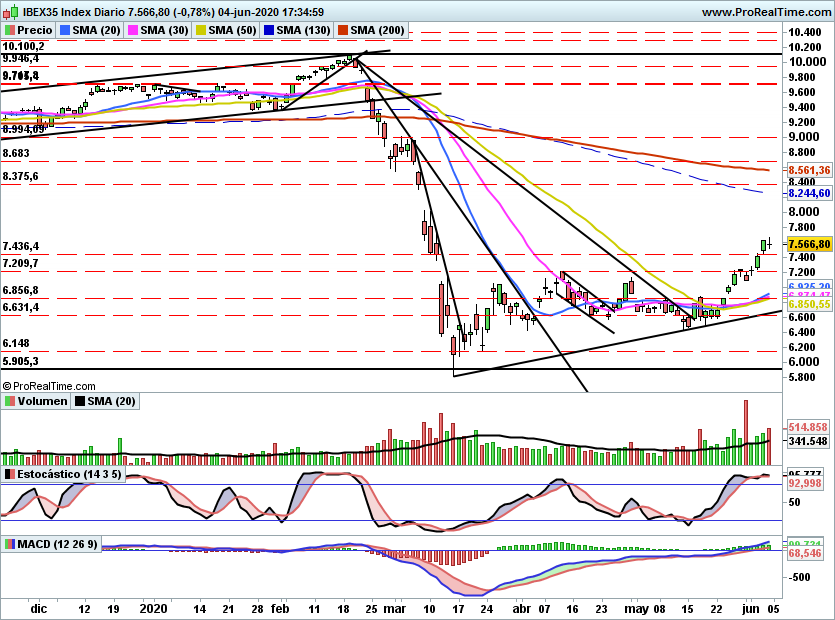Click the resistance label 10.100,2
835x620 pixels.
pyautogui.click(x=23, y=47)
